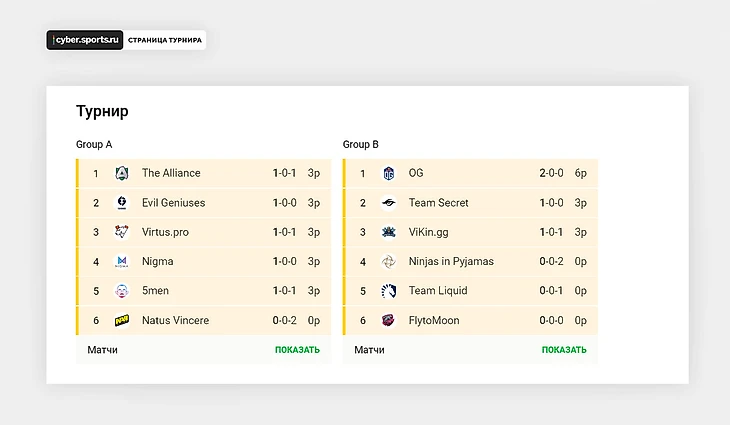Click FlytoMoon record 0-0-0
730x425 pixels.
click(x=551, y=320)
